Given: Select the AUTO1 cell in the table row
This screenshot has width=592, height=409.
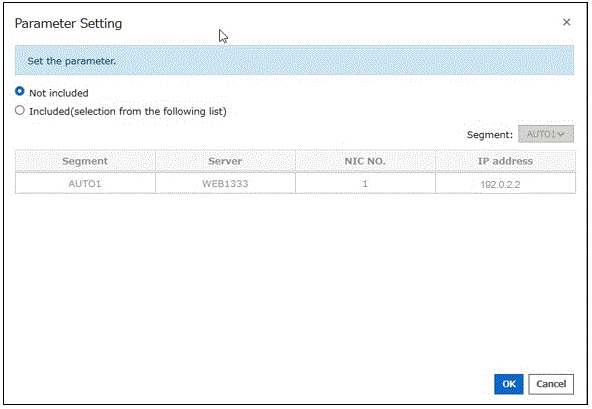Looking at the screenshot, I should click(85, 184).
